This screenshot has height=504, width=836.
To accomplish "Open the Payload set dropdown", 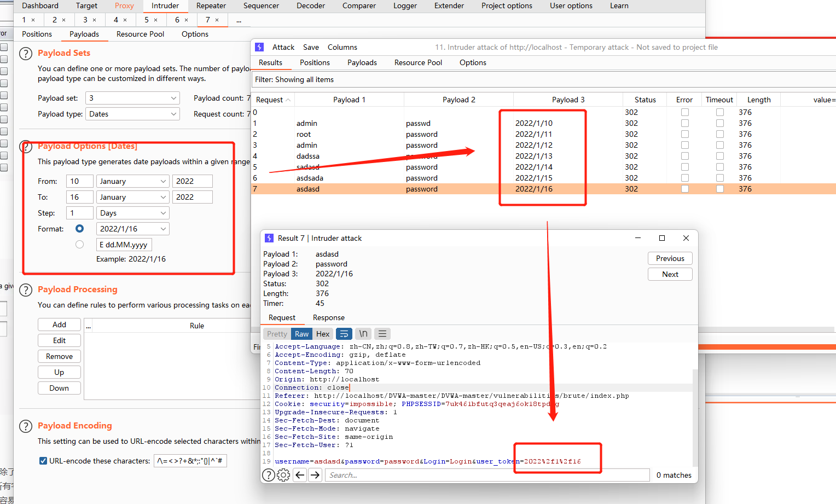I will (133, 98).
